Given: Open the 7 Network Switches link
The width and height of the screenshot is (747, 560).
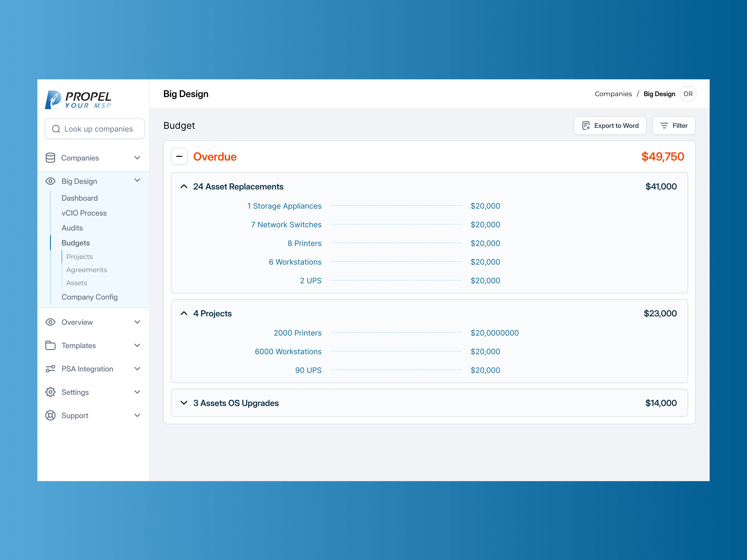Looking at the screenshot, I should [286, 224].
